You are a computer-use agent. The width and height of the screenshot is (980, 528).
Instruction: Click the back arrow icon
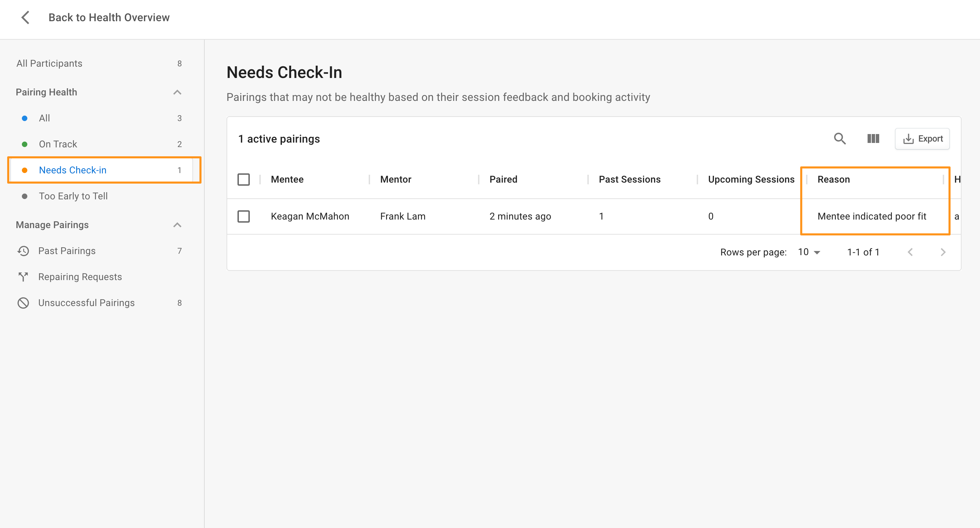(26, 17)
